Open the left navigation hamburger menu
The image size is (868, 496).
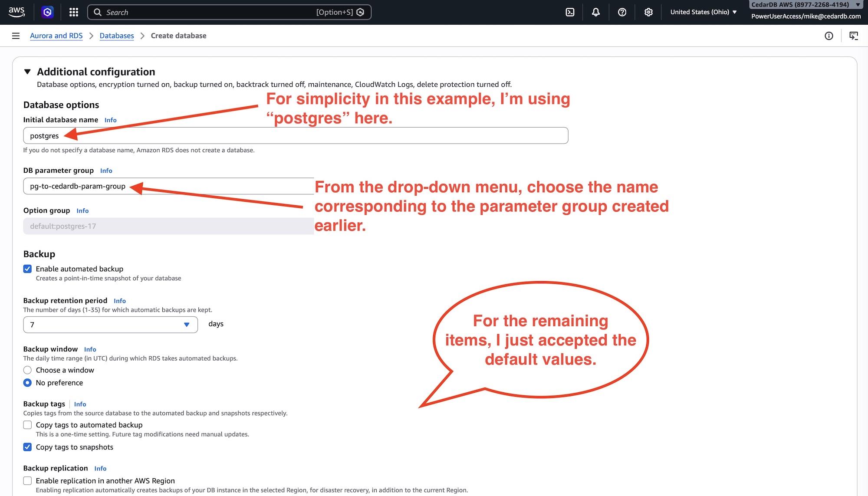pyautogui.click(x=16, y=36)
